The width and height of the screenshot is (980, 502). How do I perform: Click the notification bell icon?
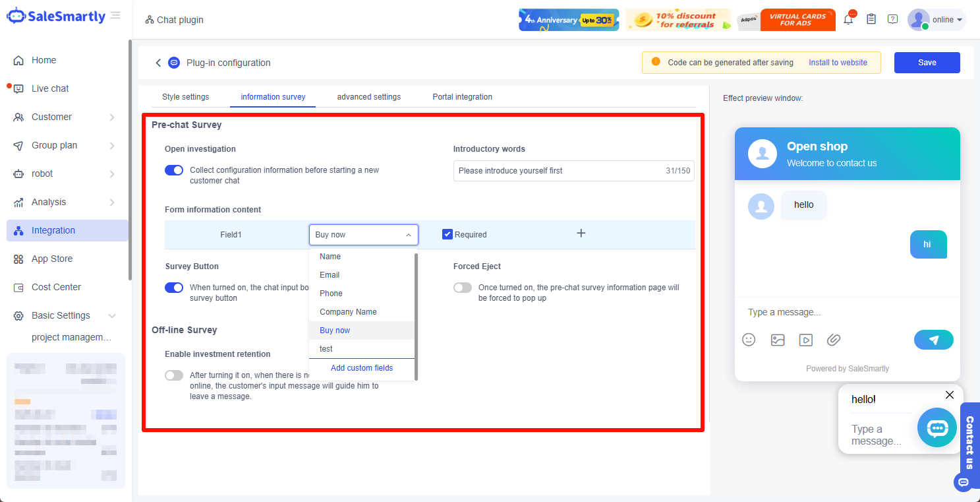[848, 20]
